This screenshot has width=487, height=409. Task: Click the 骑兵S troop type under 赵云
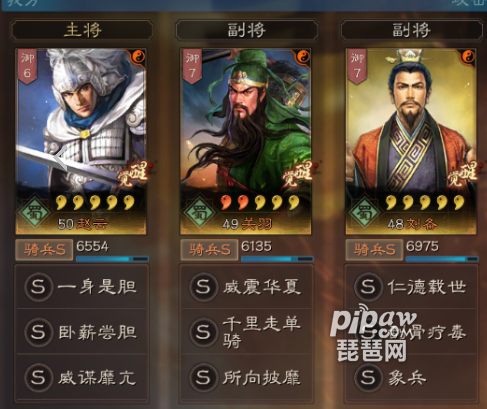(44, 249)
